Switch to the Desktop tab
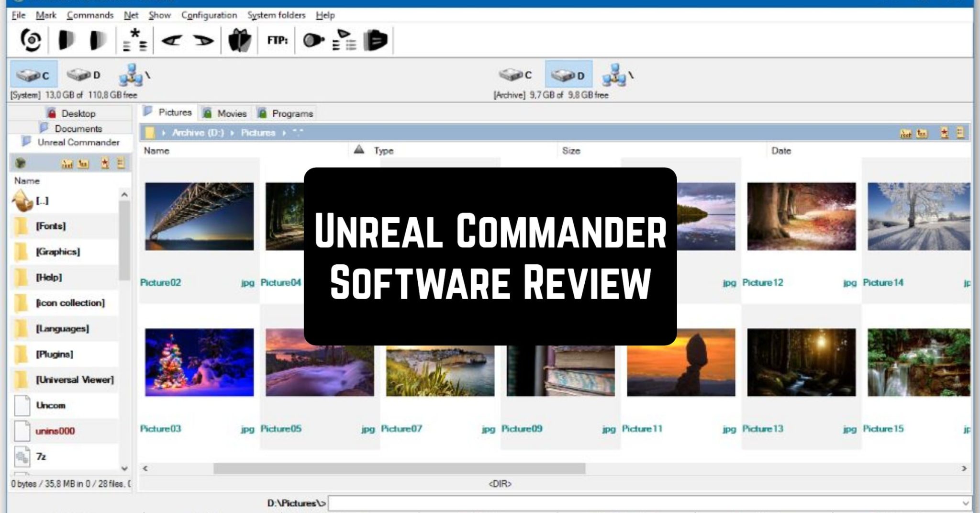 (71, 113)
